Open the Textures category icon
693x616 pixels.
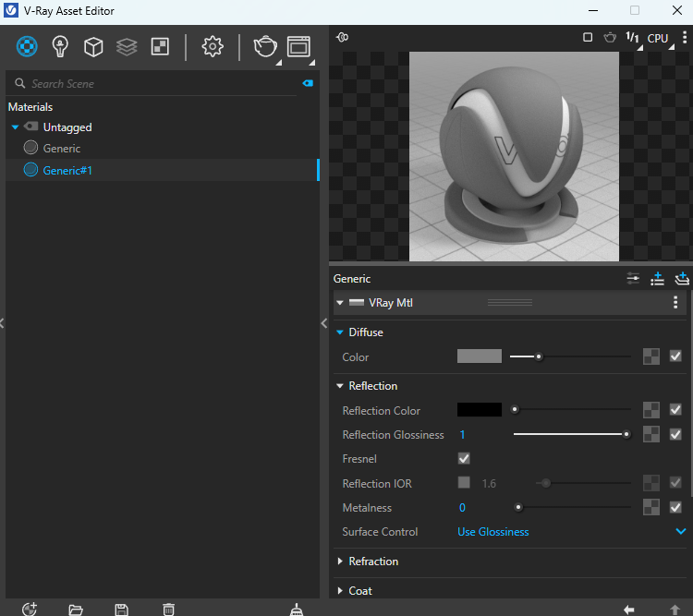click(x=160, y=46)
